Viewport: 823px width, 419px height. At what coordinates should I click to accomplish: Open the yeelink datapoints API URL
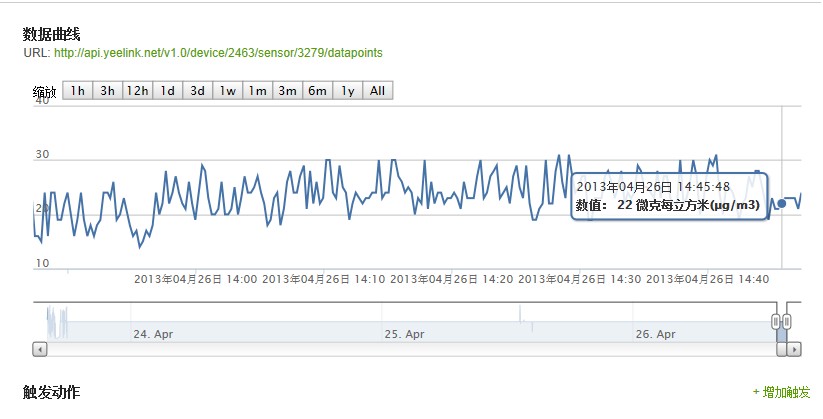pos(218,53)
